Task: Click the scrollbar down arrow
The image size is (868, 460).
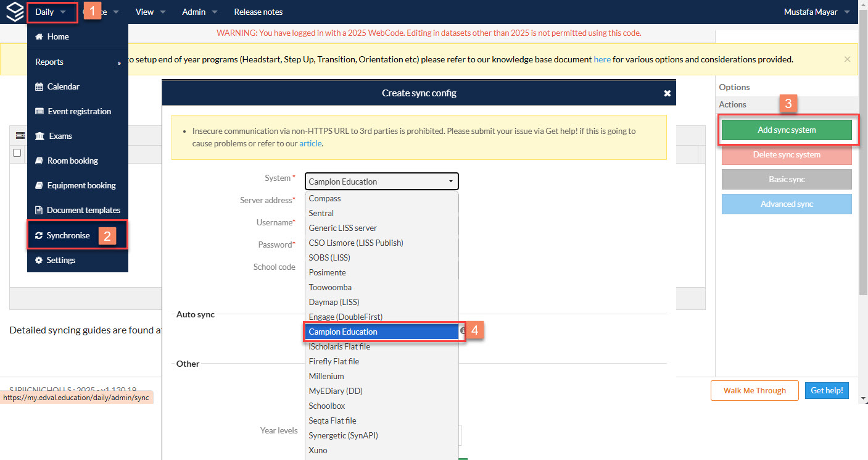Action: 863,398
